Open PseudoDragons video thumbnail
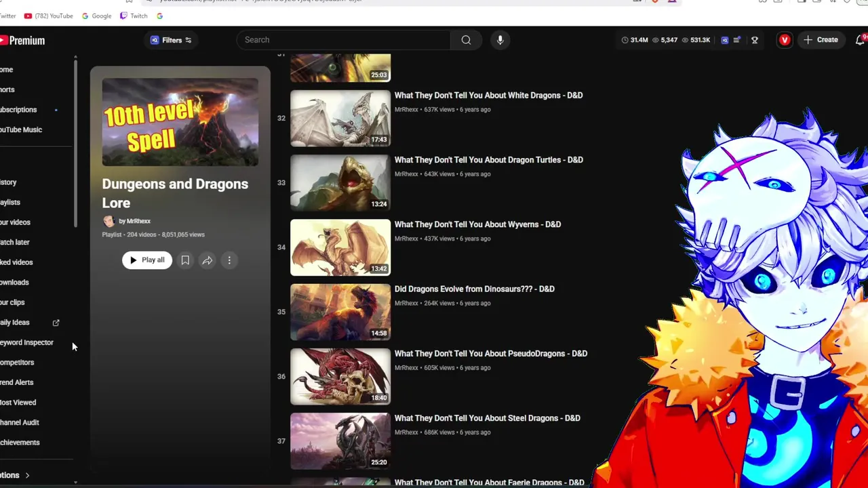 340,377
